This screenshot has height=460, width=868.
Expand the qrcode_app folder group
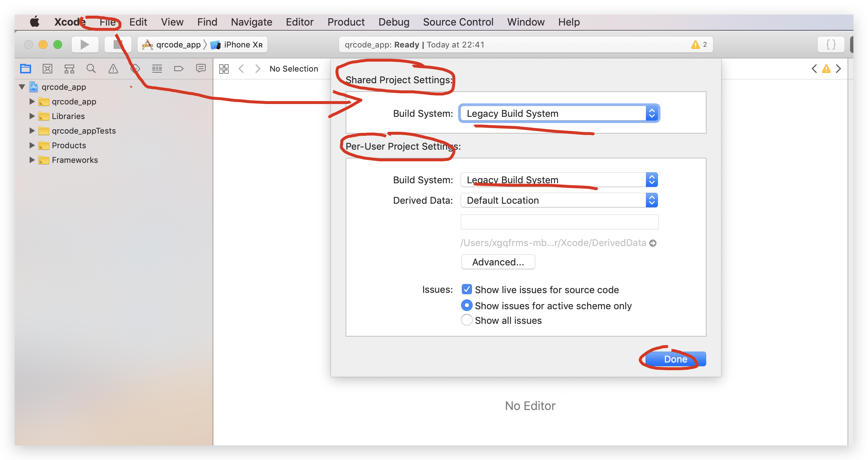pyautogui.click(x=32, y=101)
